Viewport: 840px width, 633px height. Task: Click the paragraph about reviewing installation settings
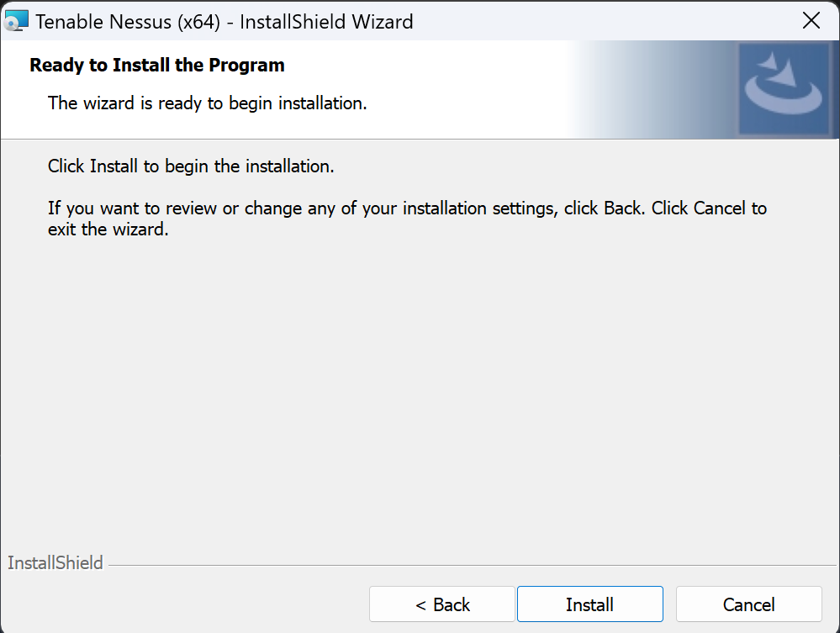click(x=407, y=219)
